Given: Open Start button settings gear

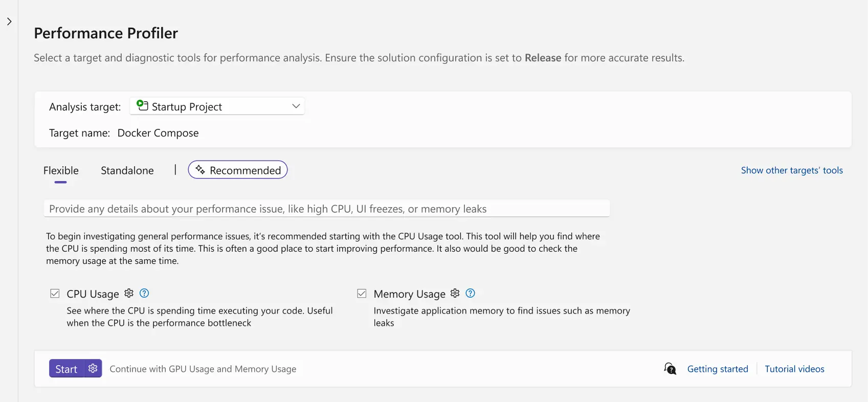Looking at the screenshot, I should (93, 368).
